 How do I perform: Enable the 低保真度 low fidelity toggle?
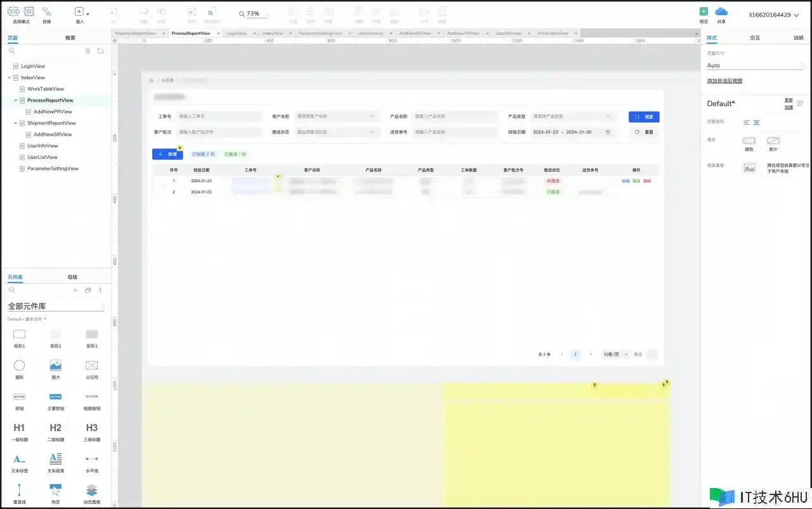point(750,168)
